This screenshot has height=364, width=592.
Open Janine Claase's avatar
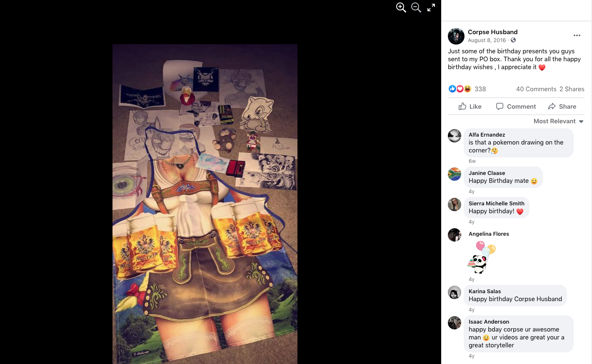(x=455, y=174)
